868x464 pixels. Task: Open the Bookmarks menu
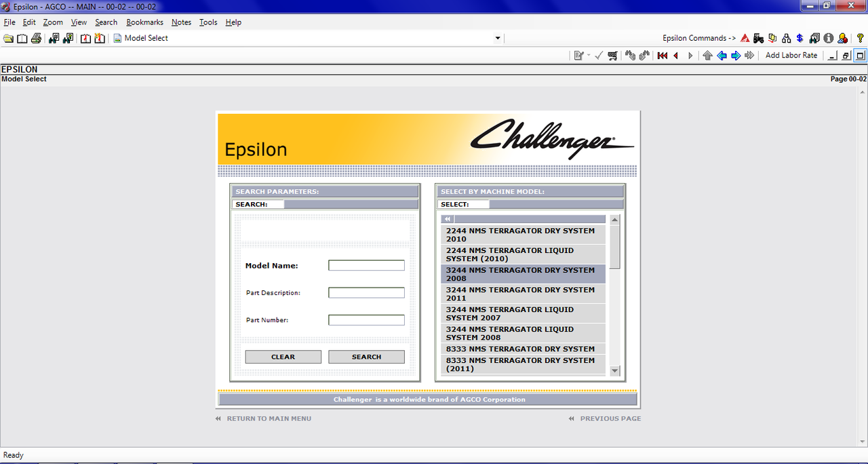pyautogui.click(x=144, y=22)
